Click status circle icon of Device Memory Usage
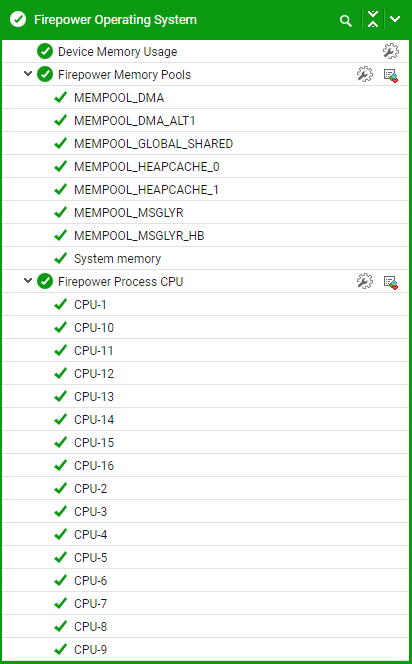 45,51
